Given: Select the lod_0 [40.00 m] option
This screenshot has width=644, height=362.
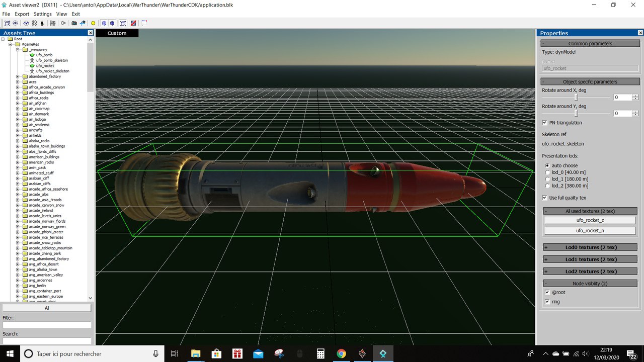Looking at the screenshot, I should pyautogui.click(x=547, y=172).
